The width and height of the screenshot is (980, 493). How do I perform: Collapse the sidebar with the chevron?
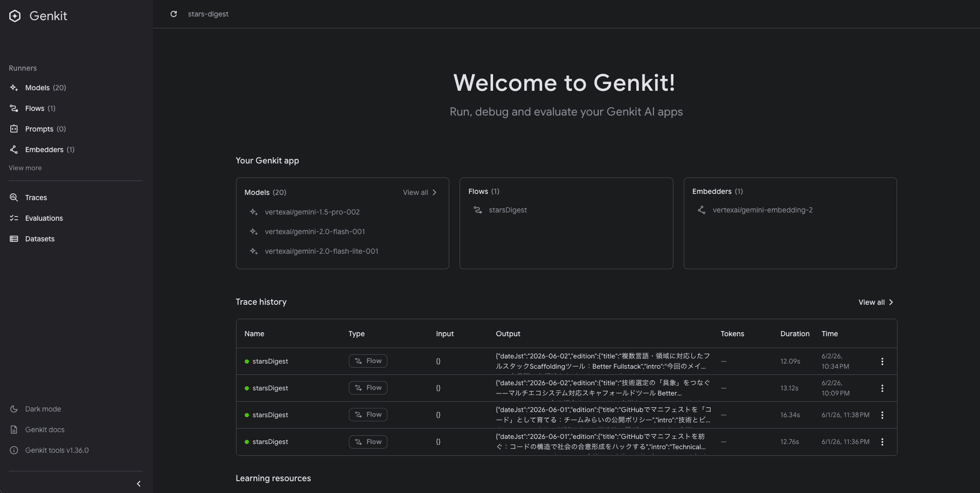pos(139,484)
